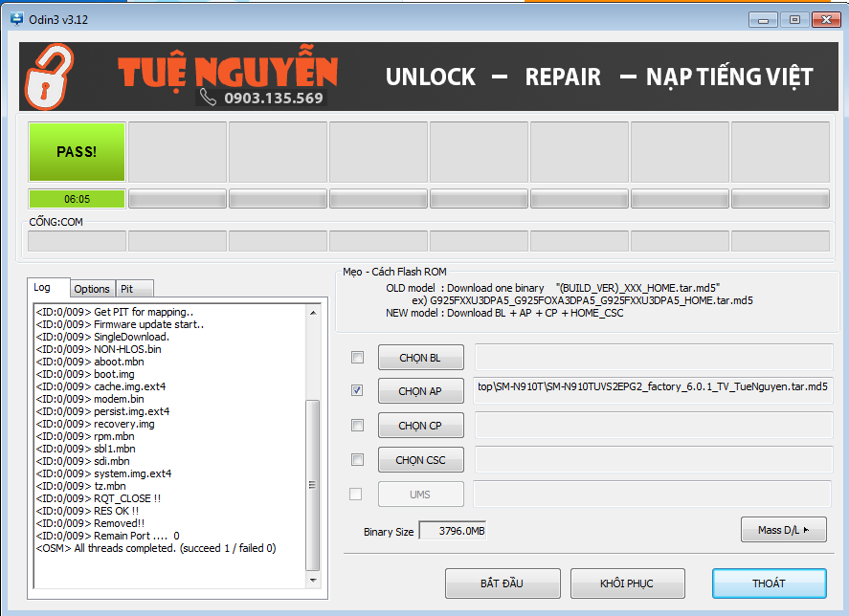Screen dimensions: 849x616
Task: Click the log scrollbar down arrow
Action: click(x=313, y=581)
